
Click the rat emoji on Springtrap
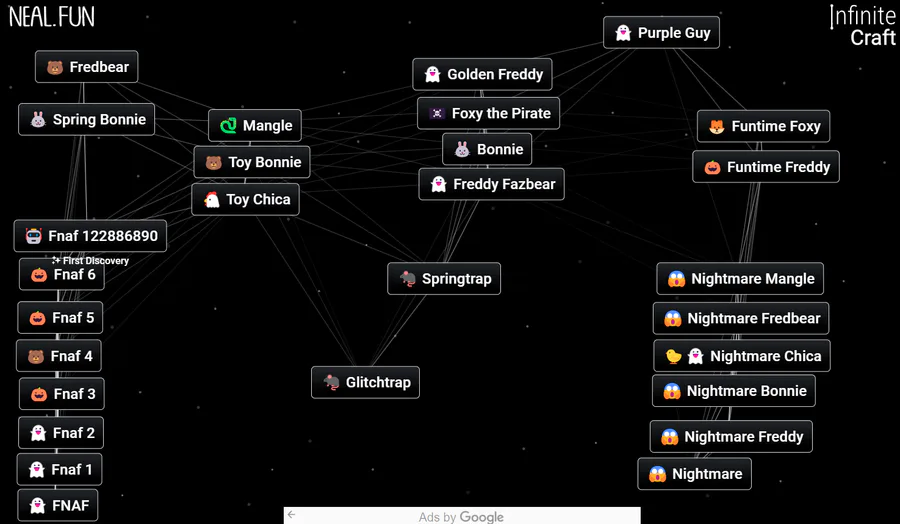pyautogui.click(x=408, y=279)
